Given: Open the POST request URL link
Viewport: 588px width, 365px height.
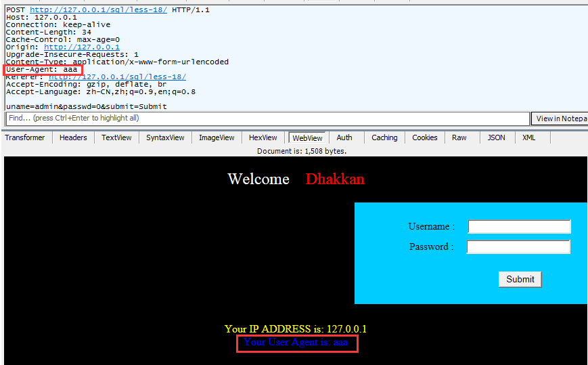Looking at the screenshot, I should [98, 9].
